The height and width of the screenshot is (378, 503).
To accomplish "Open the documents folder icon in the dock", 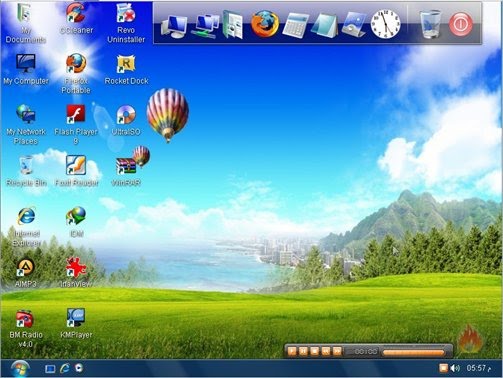I will tap(232, 24).
